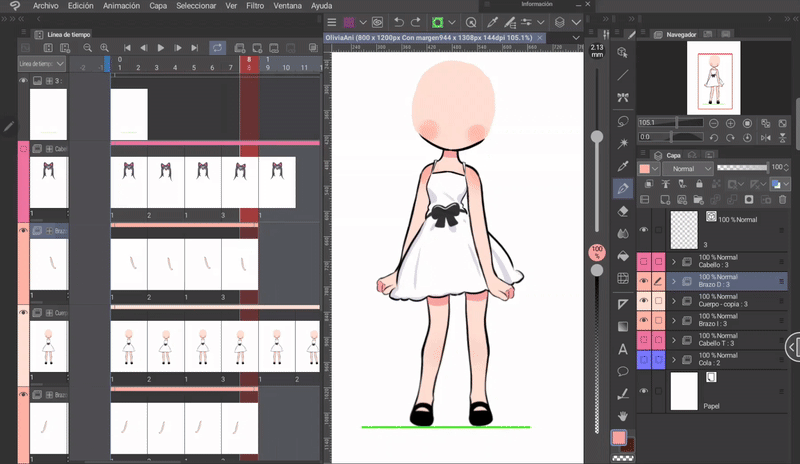Click the Undo arrow in top toolbar
The width and height of the screenshot is (800, 464).
398,21
